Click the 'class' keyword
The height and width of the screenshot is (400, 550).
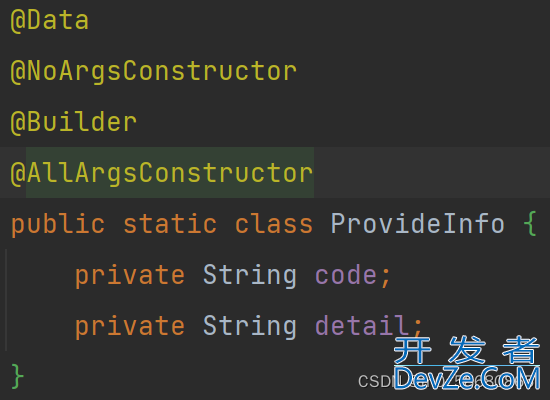[x=274, y=224]
